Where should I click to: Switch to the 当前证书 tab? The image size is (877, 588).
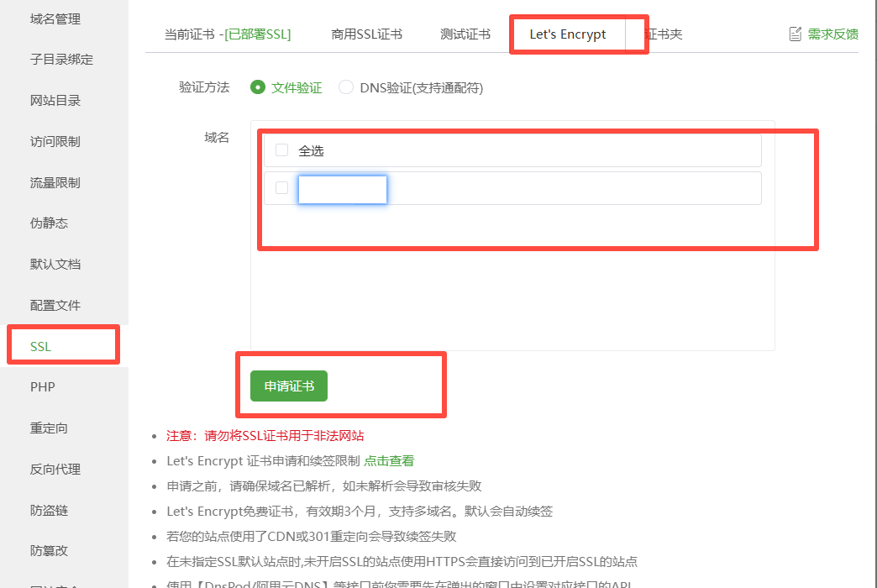point(227,34)
